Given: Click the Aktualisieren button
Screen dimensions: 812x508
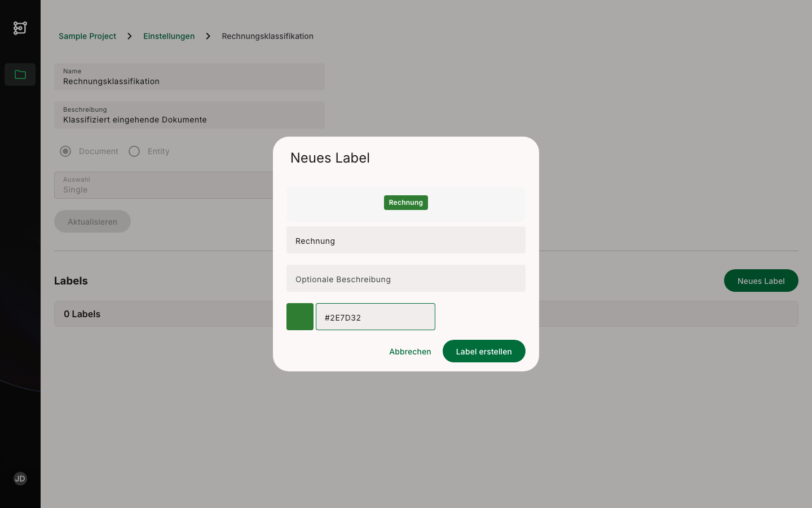Looking at the screenshot, I should (92, 221).
